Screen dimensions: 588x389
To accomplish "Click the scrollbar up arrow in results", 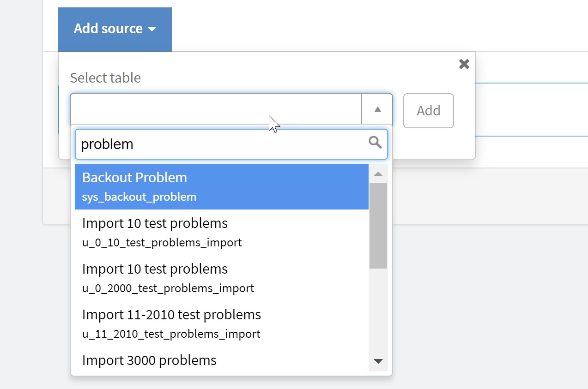I will point(378,174).
